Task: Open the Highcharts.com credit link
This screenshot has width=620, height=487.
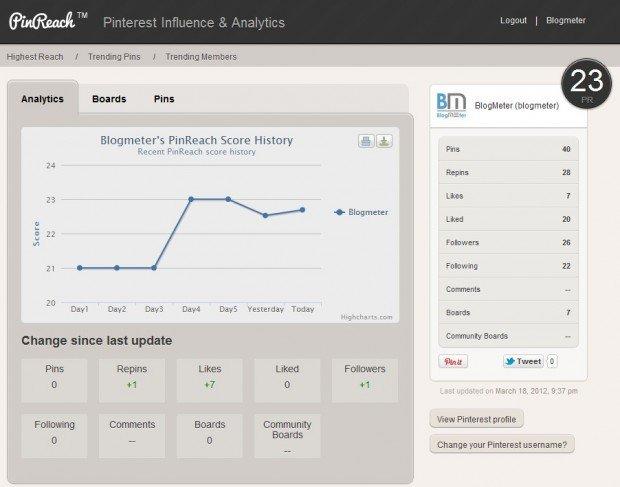Action: tap(367, 317)
